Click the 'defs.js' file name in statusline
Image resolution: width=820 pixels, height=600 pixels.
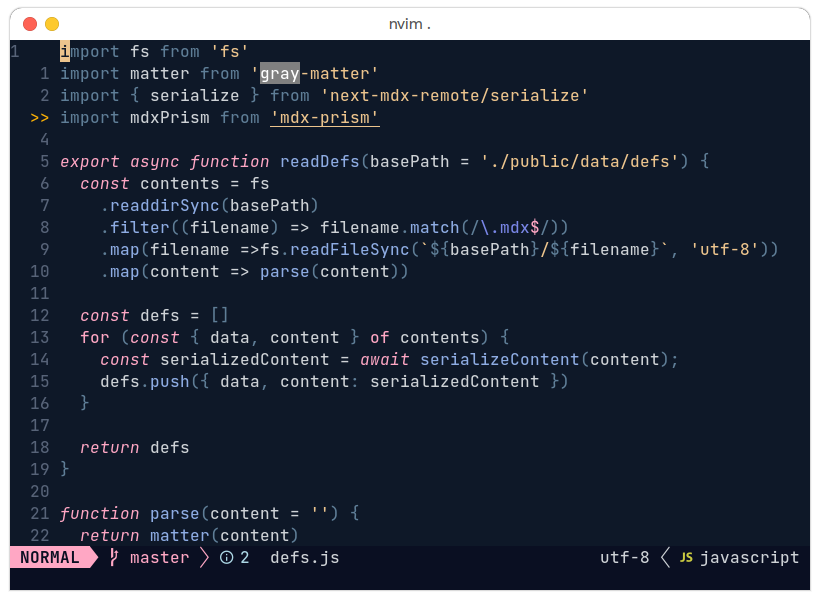point(305,558)
